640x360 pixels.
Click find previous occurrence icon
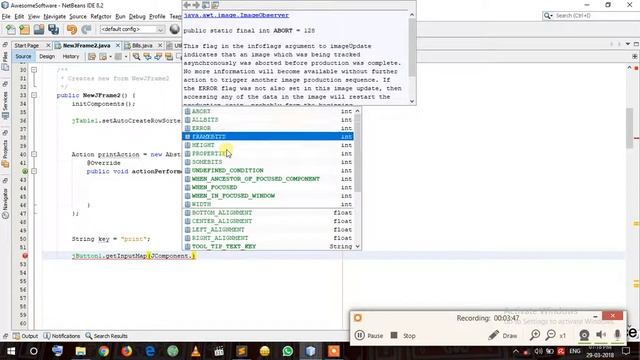[147, 56]
